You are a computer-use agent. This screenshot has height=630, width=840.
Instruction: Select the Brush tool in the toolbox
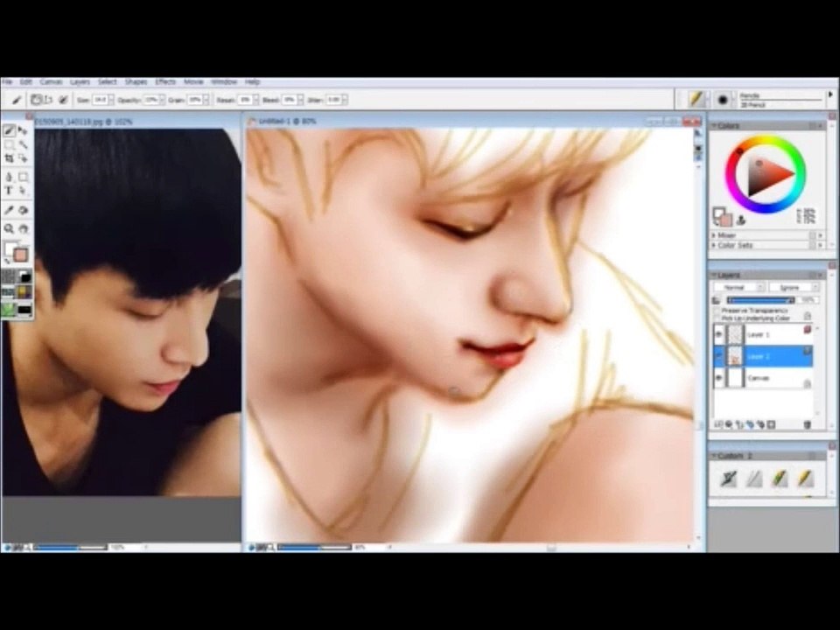pyautogui.click(x=9, y=130)
